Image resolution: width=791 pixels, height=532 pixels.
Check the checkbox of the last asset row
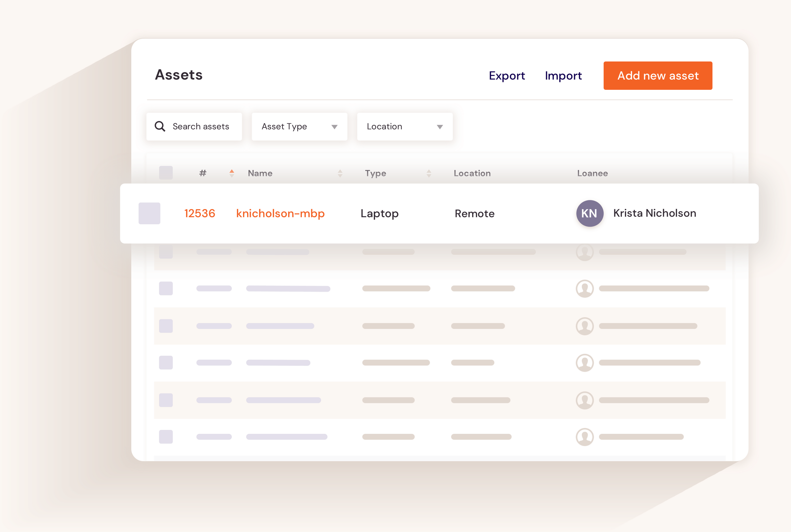[166, 437]
